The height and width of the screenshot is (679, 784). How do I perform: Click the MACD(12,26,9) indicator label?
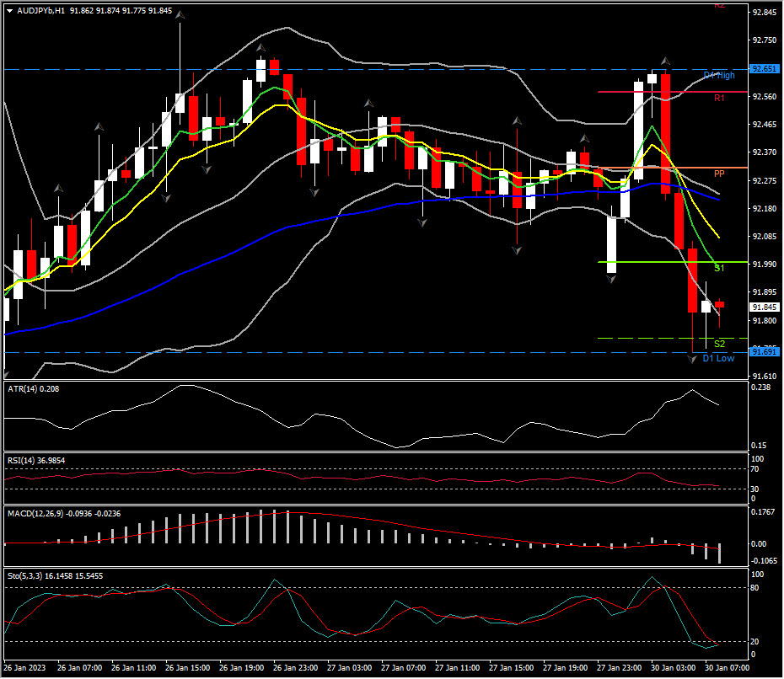tap(35, 512)
